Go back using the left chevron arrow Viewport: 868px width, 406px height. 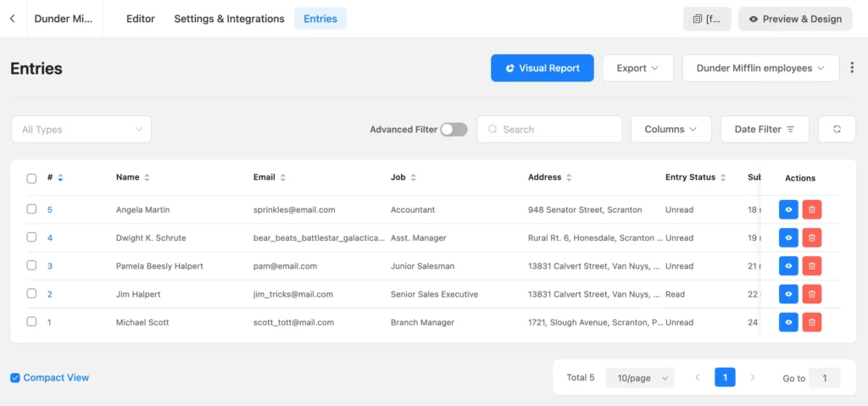12,19
